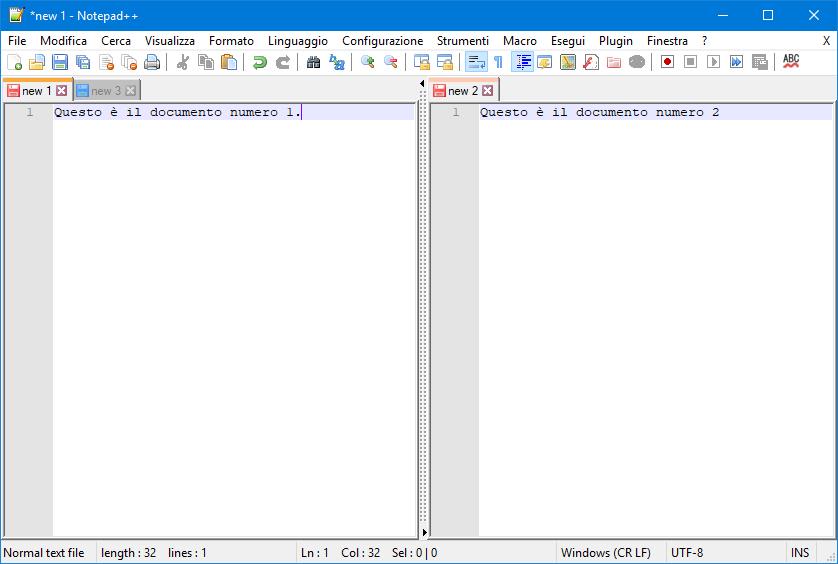This screenshot has width=838, height=564.
Task: Open the Document Map panel icon
Action: (568, 62)
